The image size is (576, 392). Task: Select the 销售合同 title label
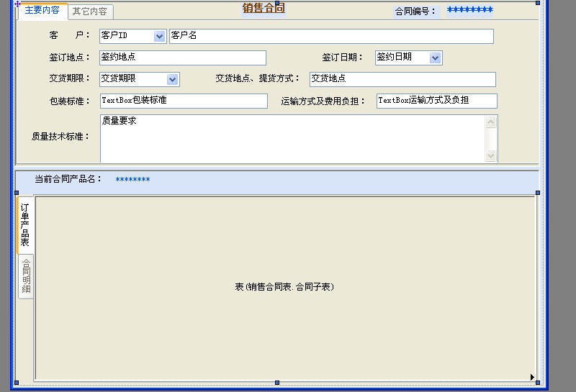264,8
